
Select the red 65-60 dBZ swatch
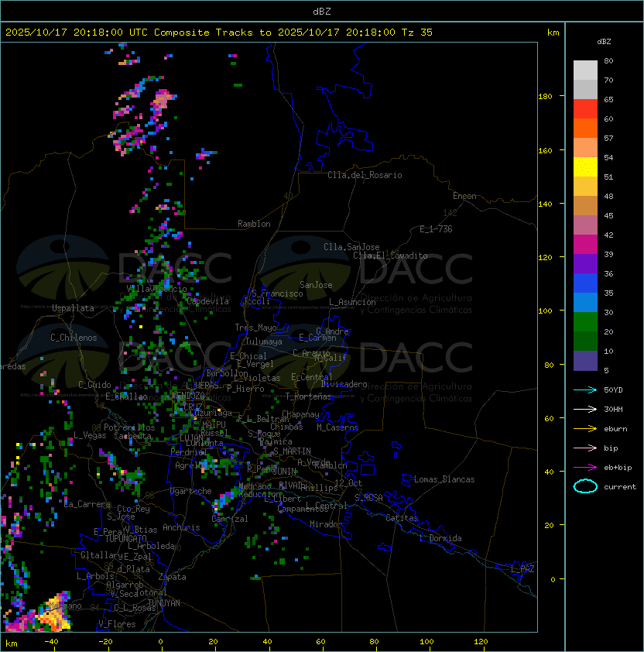click(x=585, y=108)
